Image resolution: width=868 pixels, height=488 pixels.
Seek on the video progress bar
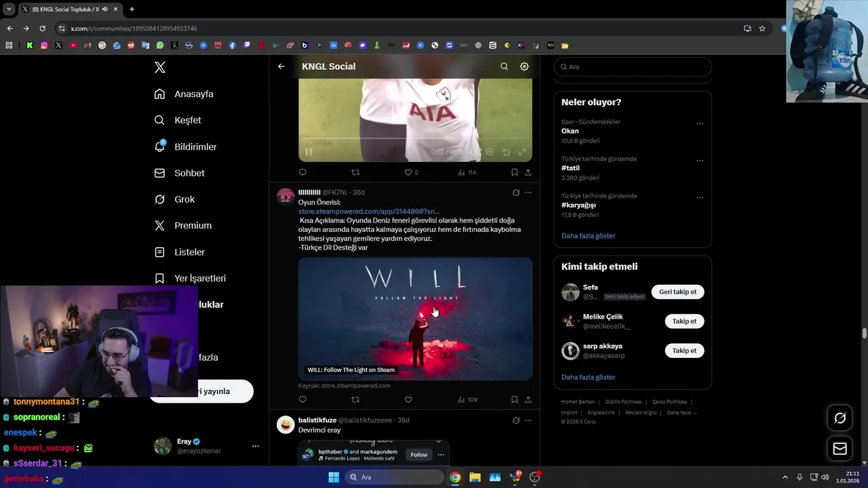coord(415,138)
